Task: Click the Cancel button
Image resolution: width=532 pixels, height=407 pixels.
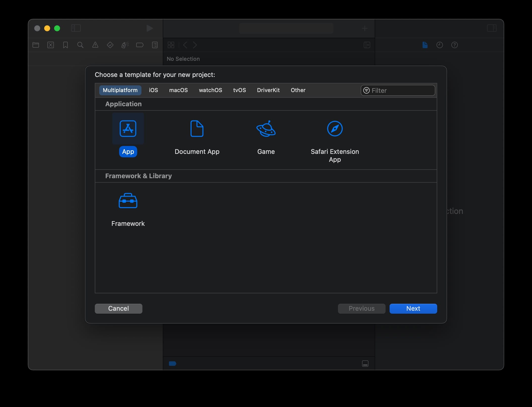Action: coord(119,308)
